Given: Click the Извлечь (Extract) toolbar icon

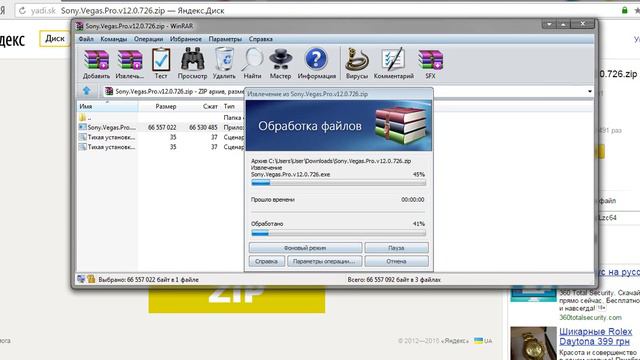Looking at the screenshot, I should click(x=130, y=64).
